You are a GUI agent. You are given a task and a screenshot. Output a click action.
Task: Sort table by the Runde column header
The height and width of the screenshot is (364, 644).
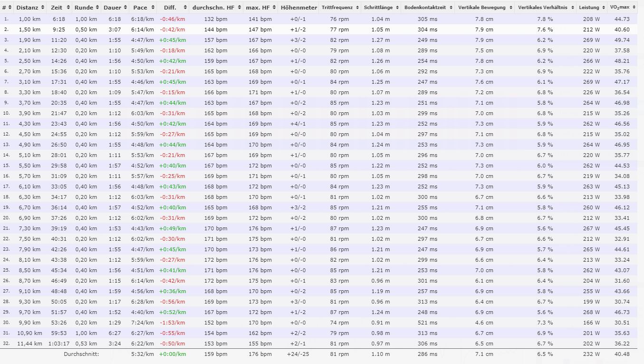(84, 8)
